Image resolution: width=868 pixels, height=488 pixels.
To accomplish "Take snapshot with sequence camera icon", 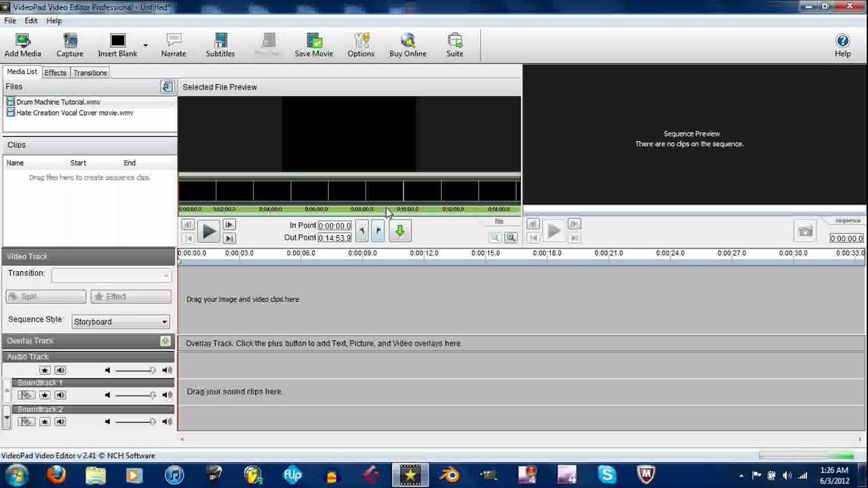I will pyautogui.click(x=805, y=232).
